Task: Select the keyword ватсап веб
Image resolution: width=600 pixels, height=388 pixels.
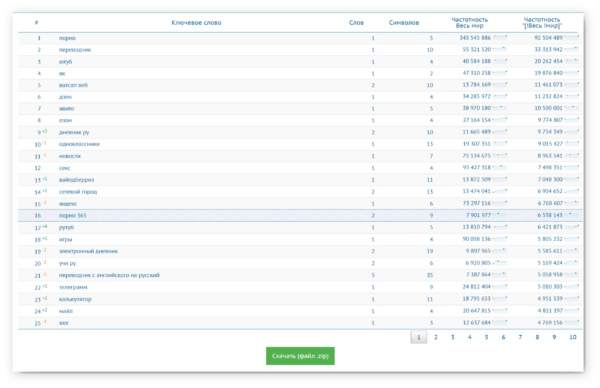Action: (73, 85)
